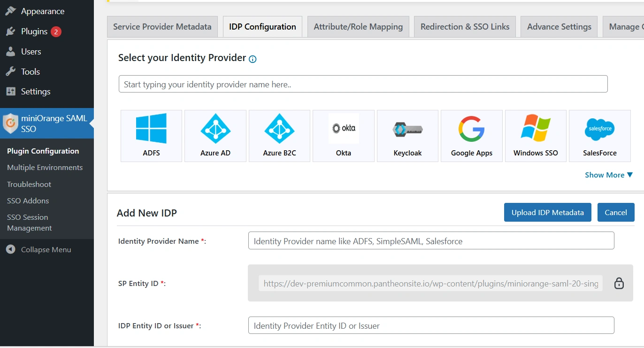Select the Google Apps provider tile
Viewport: 644px width, 348px height.
tap(472, 136)
